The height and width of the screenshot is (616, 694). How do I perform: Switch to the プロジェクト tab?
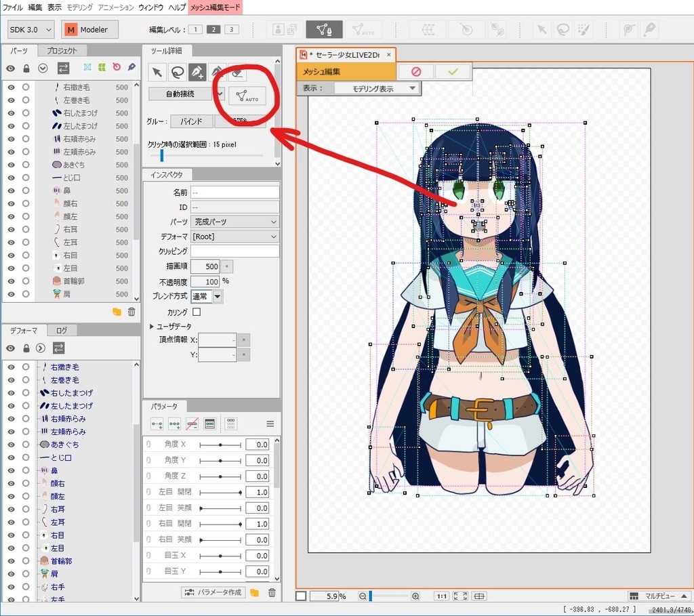click(x=62, y=50)
